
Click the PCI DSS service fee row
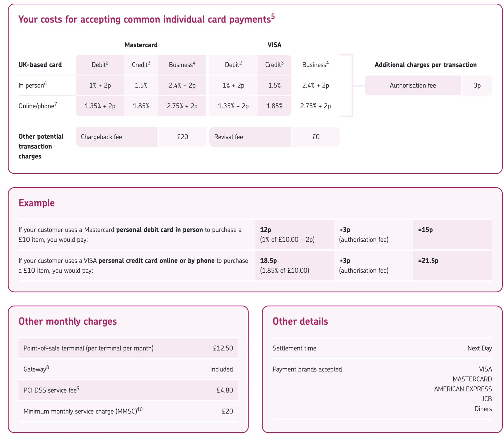pos(128,390)
